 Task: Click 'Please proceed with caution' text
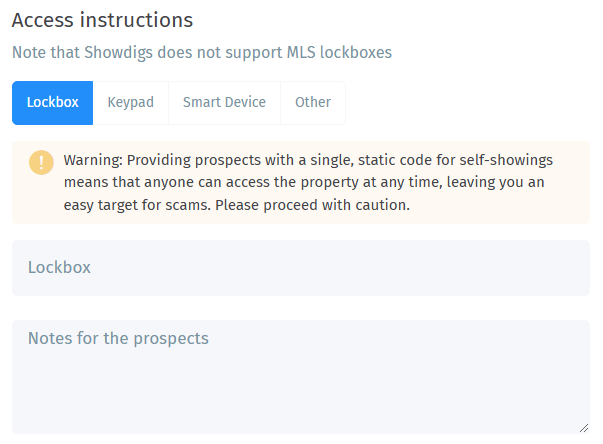(327, 206)
